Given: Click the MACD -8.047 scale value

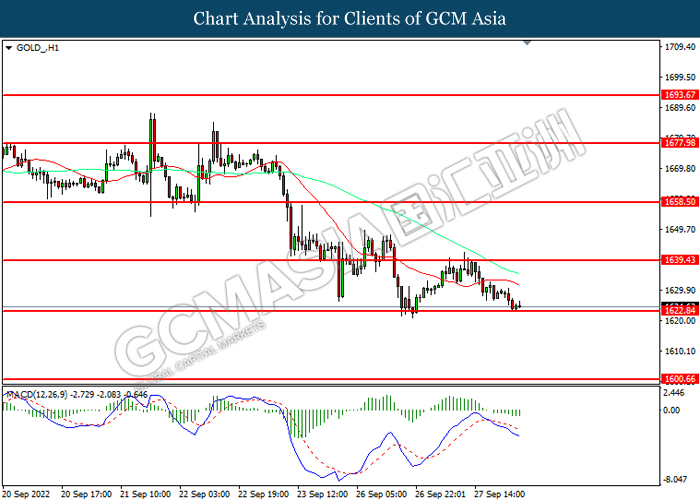Looking at the screenshot, I should pyautogui.click(x=675, y=479).
